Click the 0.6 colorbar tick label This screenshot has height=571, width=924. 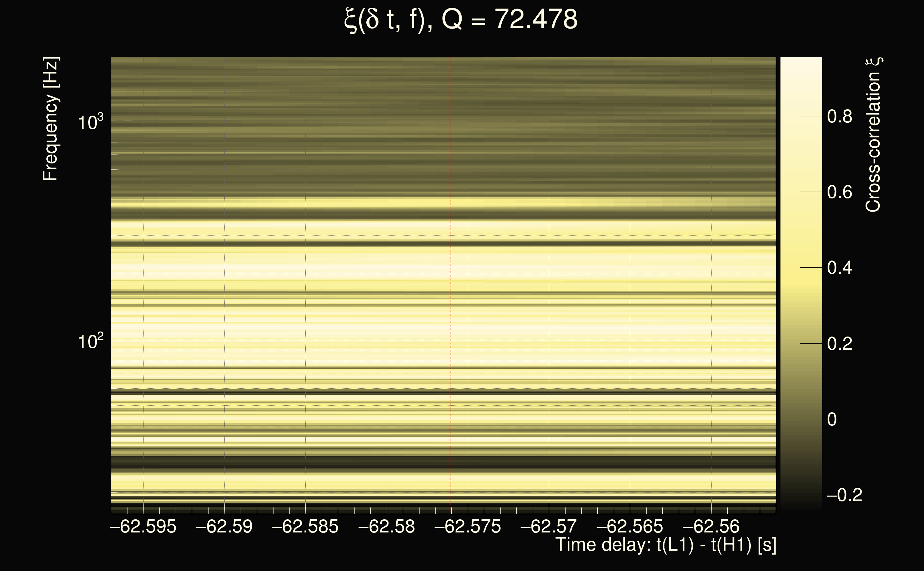pyautogui.click(x=839, y=192)
